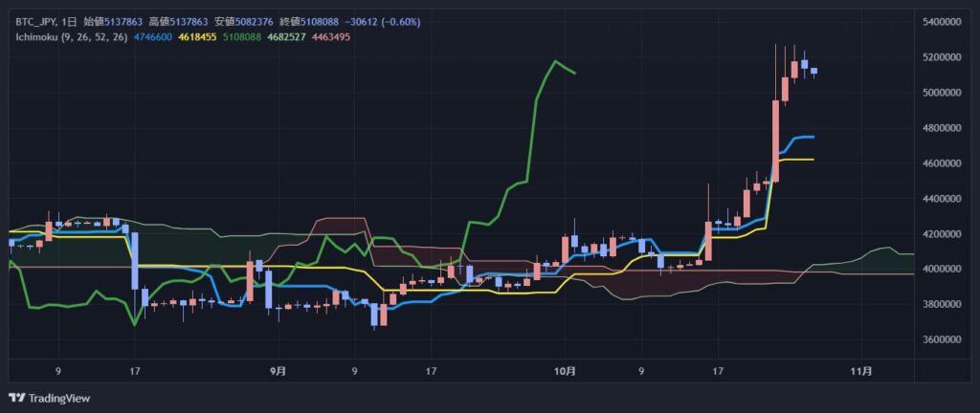Click the 始値 5137863 open price
This screenshot has width=980, height=413.
pyautogui.click(x=114, y=22)
